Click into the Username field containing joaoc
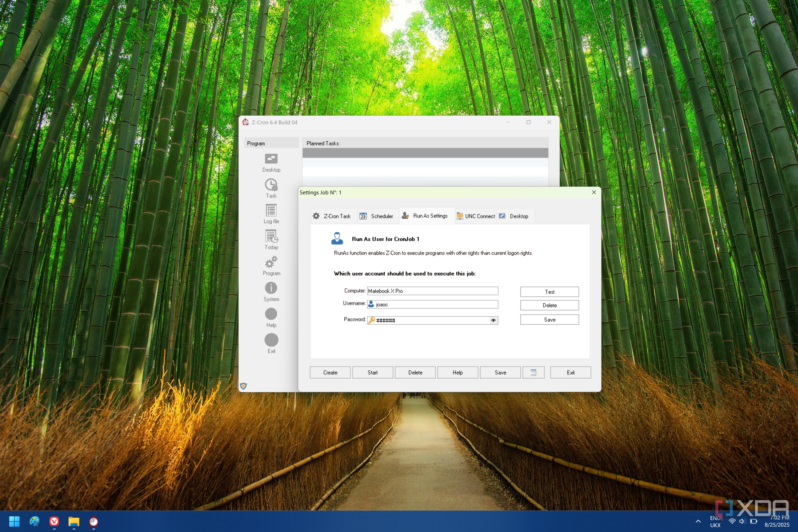 pyautogui.click(x=433, y=304)
